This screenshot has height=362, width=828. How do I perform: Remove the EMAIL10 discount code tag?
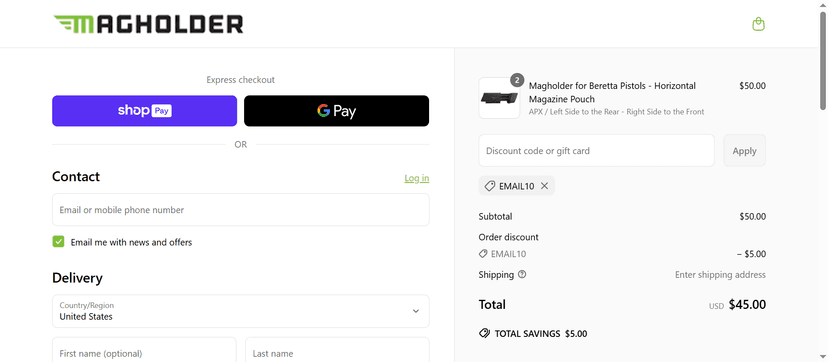(x=544, y=186)
